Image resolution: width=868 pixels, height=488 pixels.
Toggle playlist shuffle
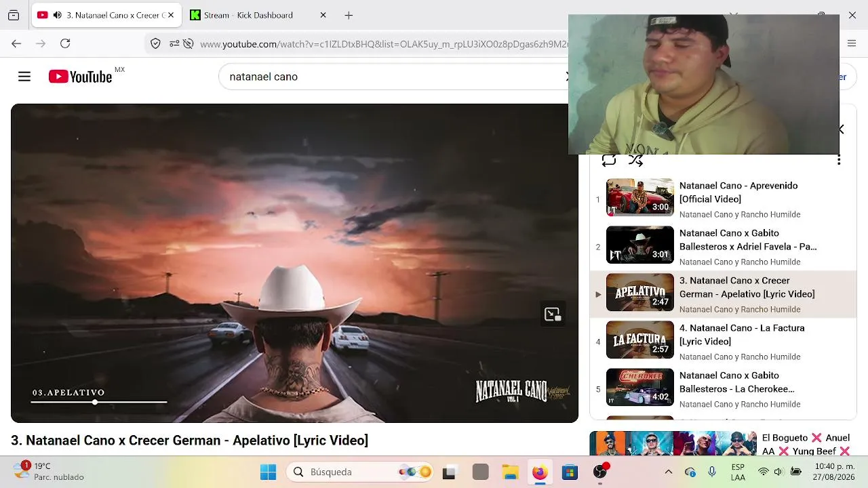point(635,161)
